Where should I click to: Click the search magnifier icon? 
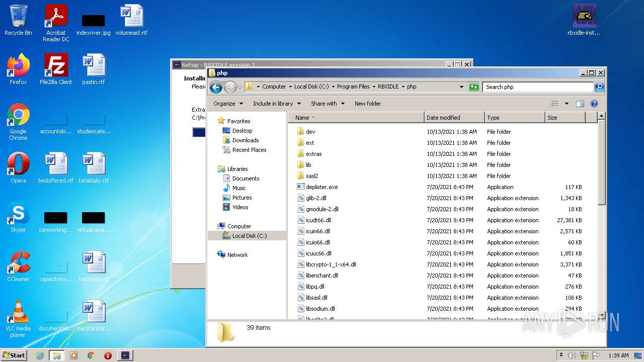[x=599, y=87]
